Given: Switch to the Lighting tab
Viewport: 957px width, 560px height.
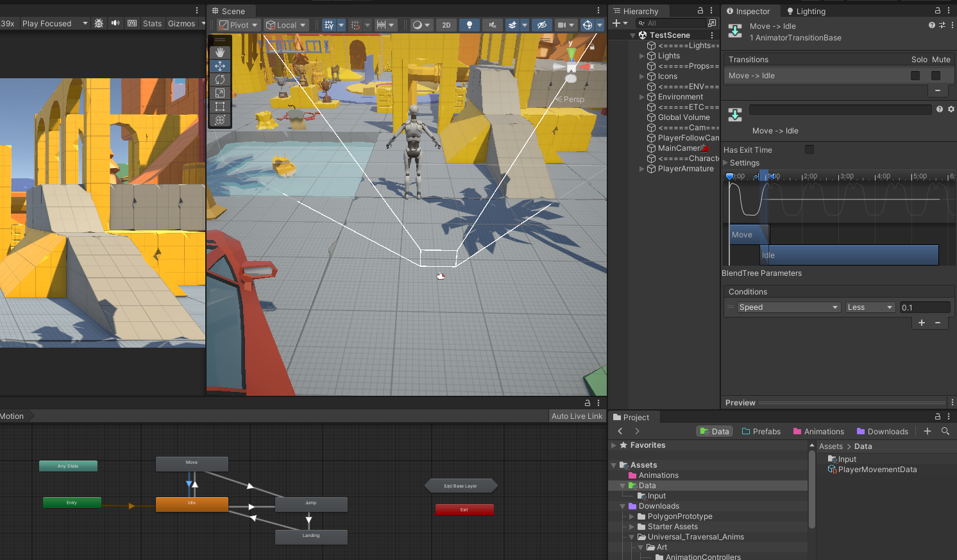Looking at the screenshot, I should (x=806, y=11).
